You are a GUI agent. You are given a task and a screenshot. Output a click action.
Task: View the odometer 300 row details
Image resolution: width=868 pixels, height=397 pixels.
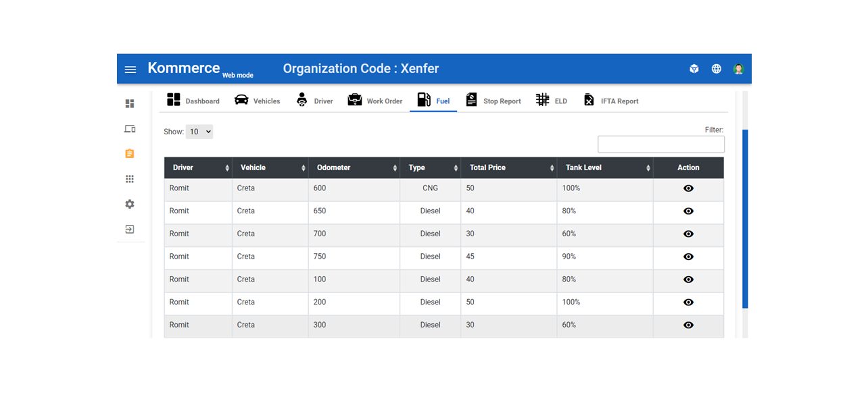pos(688,325)
